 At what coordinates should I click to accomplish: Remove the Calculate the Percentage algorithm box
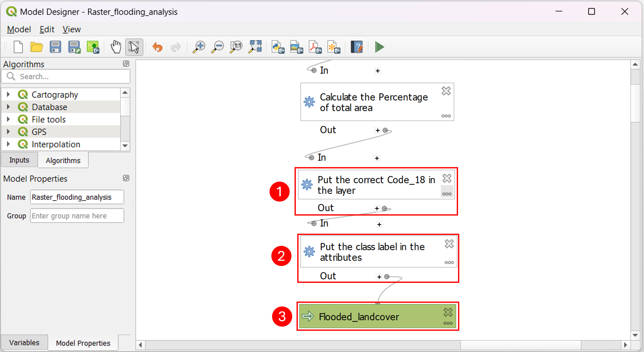(446, 91)
